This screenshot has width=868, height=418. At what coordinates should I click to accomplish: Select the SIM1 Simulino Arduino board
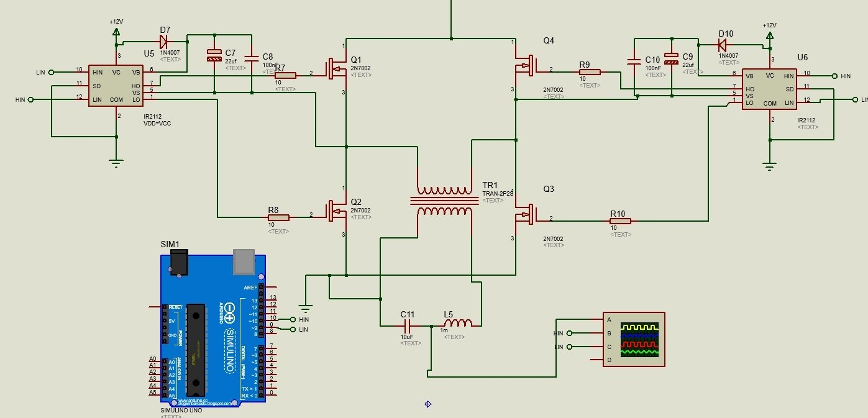(x=213, y=330)
